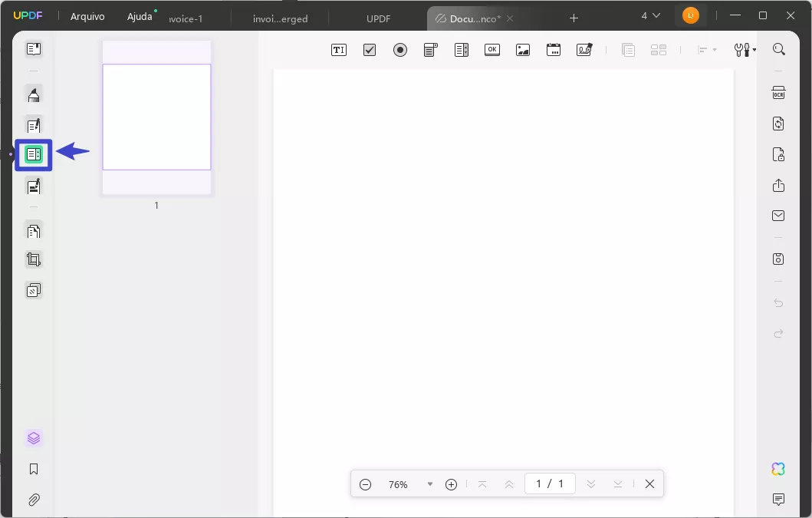The height and width of the screenshot is (518, 812).
Task: Select the Crop pages tool
Action: [34, 259]
